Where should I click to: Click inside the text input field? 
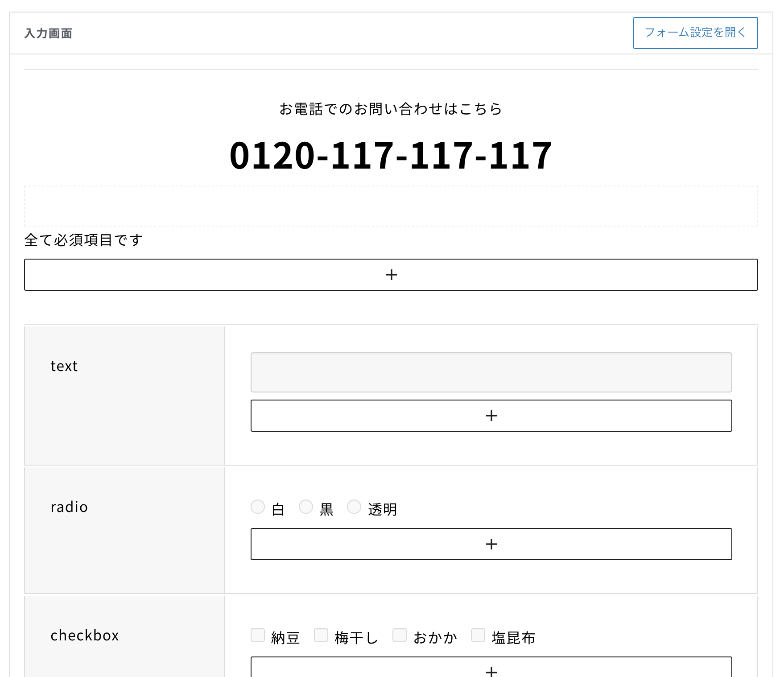click(491, 372)
